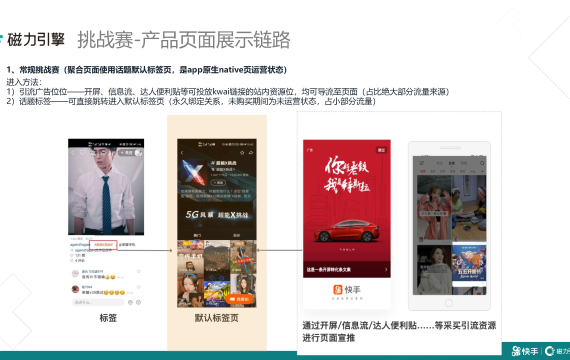Tap the heart icon atop the video post
The height and width of the screenshot is (360, 570).
[83, 153]
